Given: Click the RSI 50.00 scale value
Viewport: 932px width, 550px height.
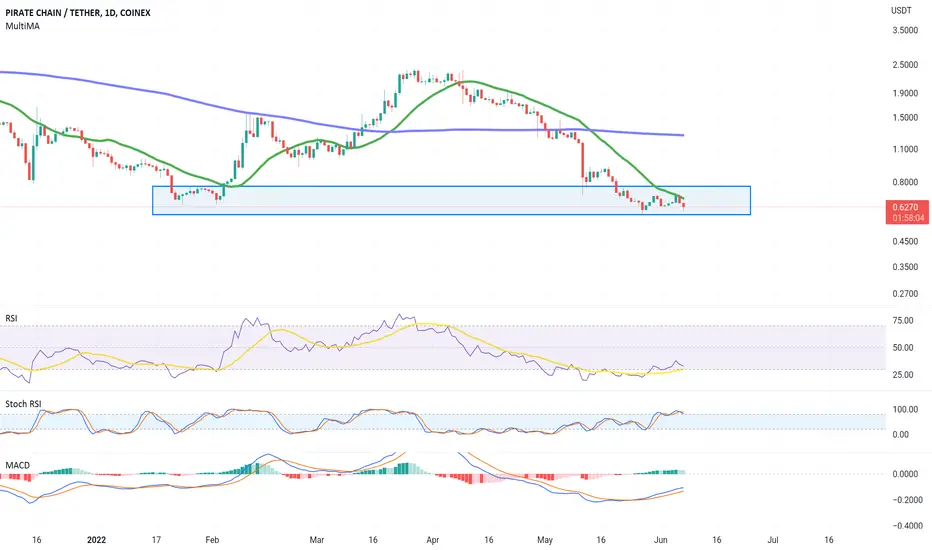Looking at the screenshot, I should (903, 348).
